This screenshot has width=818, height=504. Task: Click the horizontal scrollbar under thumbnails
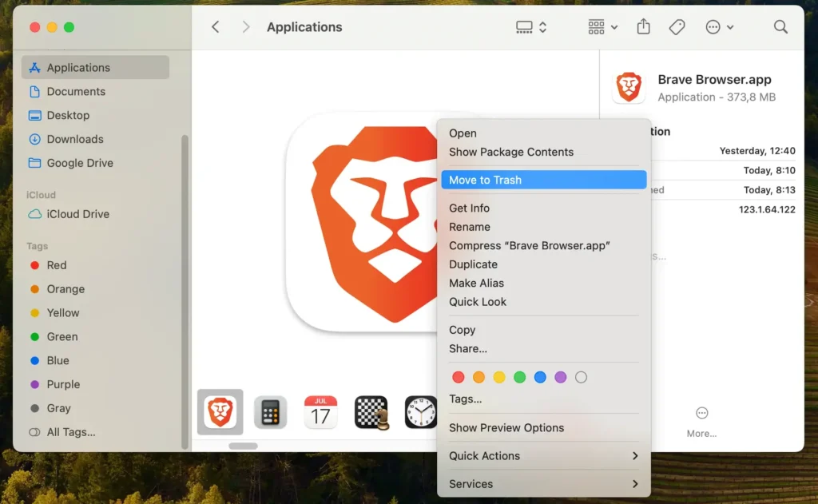[x=243, y=446]
